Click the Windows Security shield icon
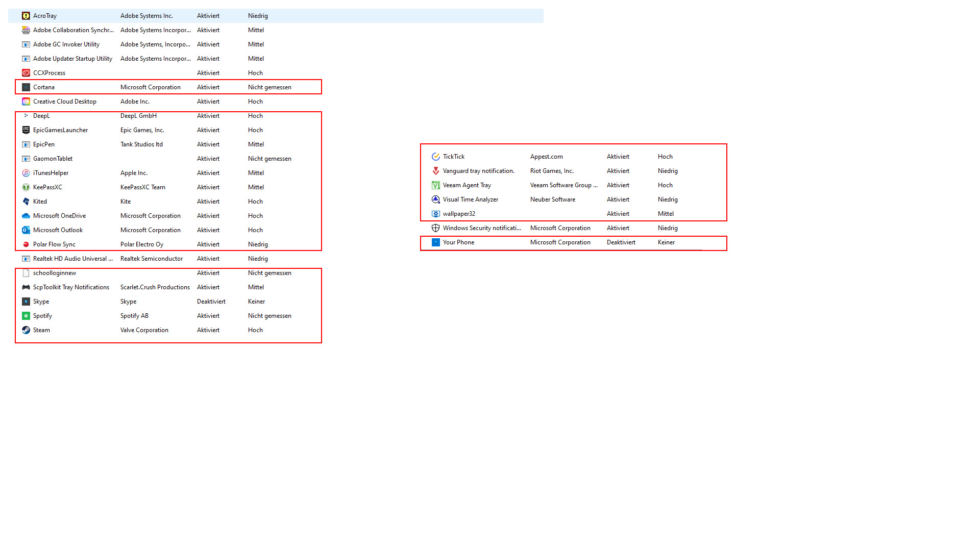This screenshot has height=551, width=980. [x=436, y=228]
